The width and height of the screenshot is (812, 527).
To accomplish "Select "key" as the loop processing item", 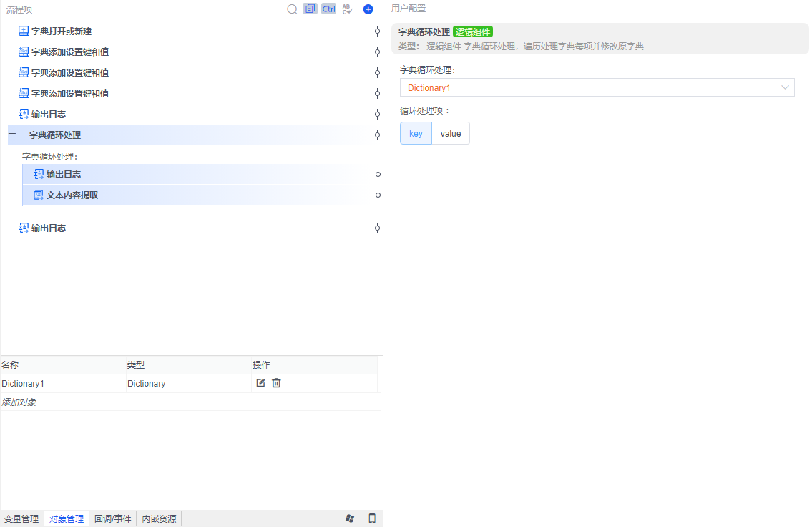I will click(416, 133).
